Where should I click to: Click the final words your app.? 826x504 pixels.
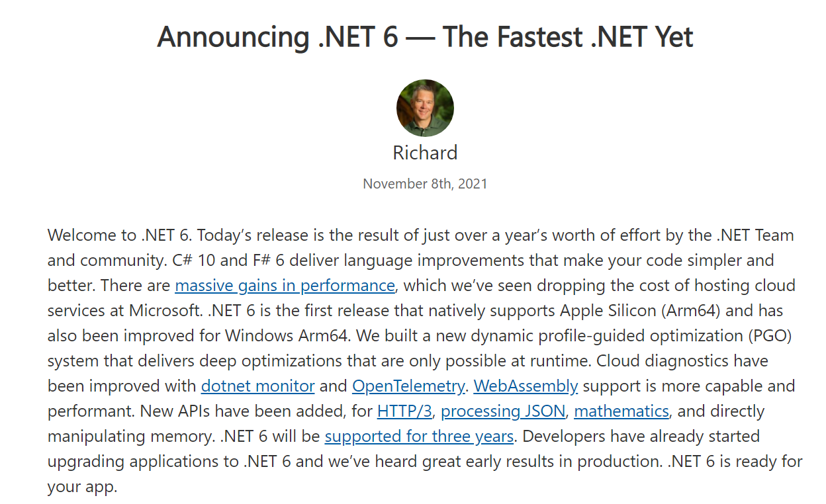coord(82,487)
